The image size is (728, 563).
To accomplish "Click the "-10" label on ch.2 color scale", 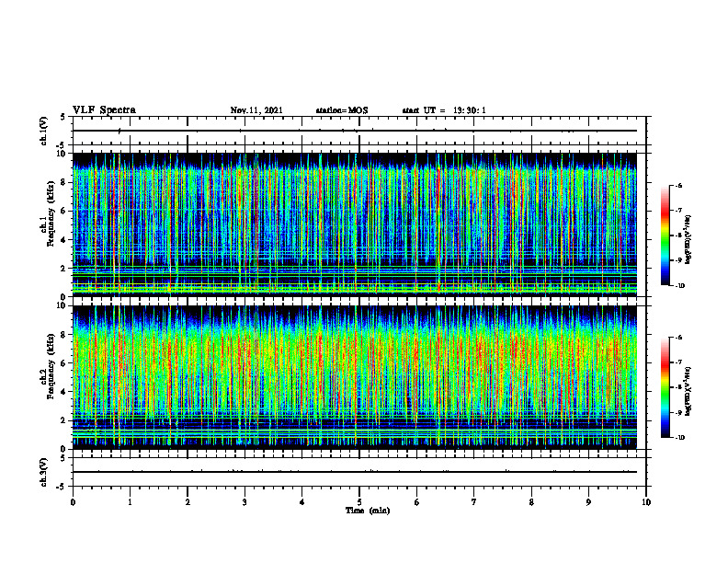I will [x=679, y=438].
